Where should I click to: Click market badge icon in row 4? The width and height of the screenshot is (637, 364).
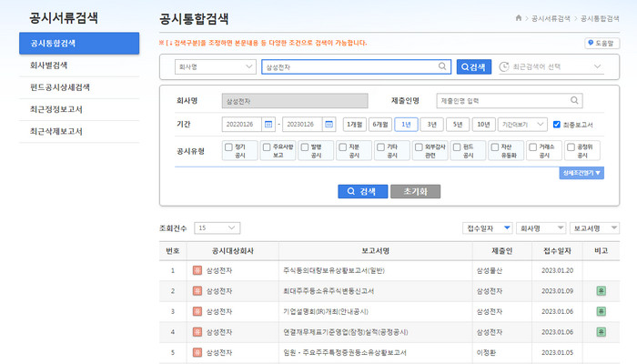(x=197, y=332)
